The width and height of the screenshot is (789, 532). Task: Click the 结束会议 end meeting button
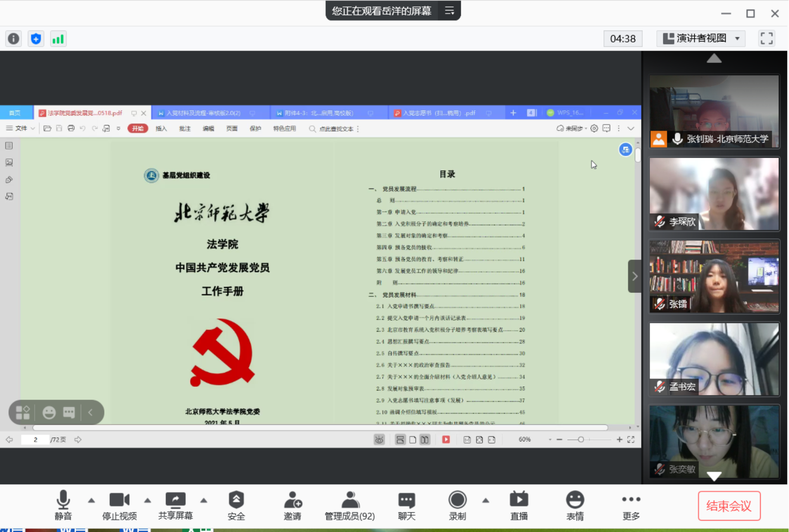point(728,506)
